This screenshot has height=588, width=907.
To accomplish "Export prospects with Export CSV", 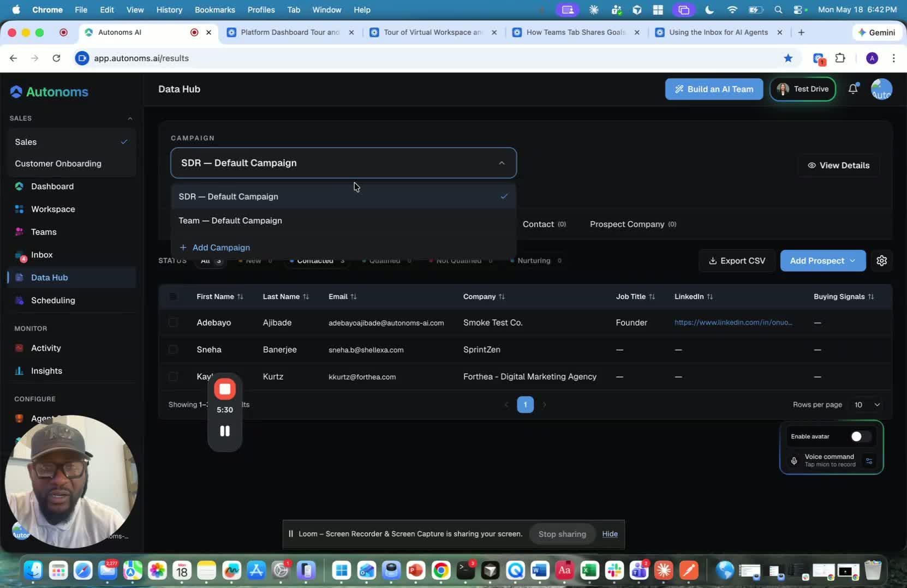I will pyautogui.click(x=737, y=261).
